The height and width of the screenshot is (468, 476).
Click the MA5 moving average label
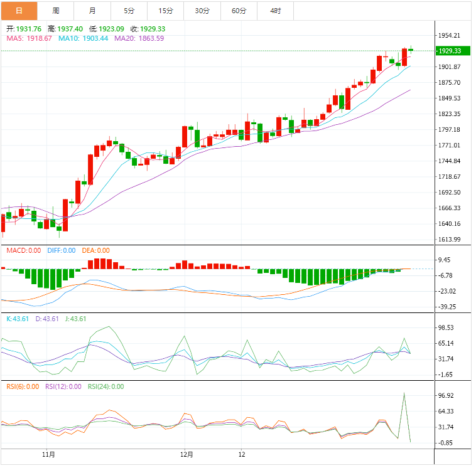30,38
